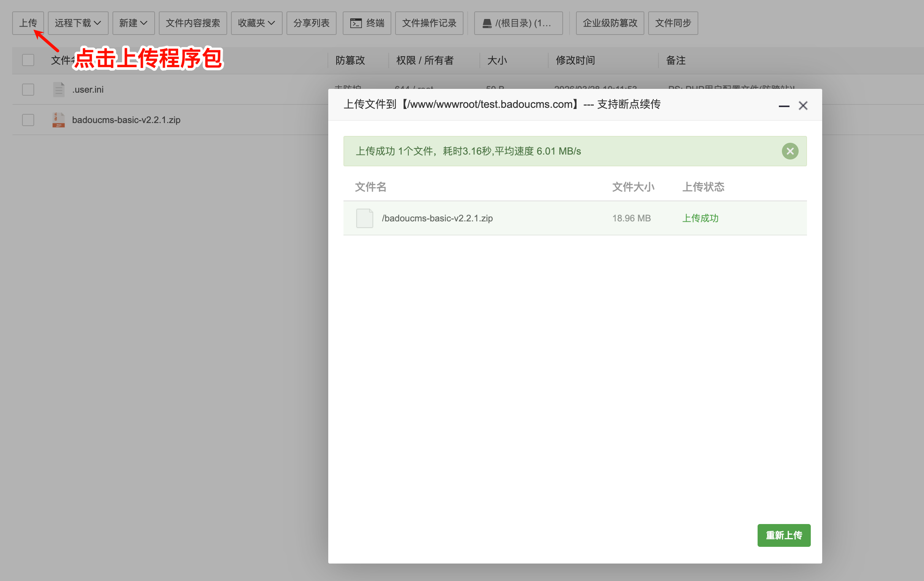Dismiss the upload success notification
The image size is (924, 581).
[x=790, y=151]
